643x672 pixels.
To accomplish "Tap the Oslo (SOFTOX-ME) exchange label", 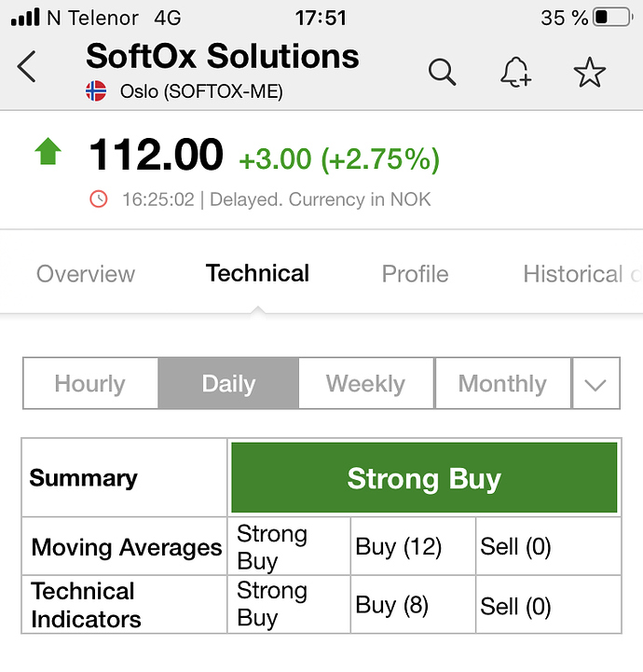I will tap(201, 91).
